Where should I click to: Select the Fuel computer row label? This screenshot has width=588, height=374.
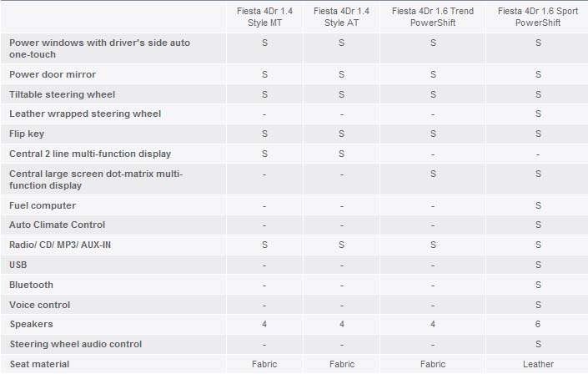click(x=43, y=205)
